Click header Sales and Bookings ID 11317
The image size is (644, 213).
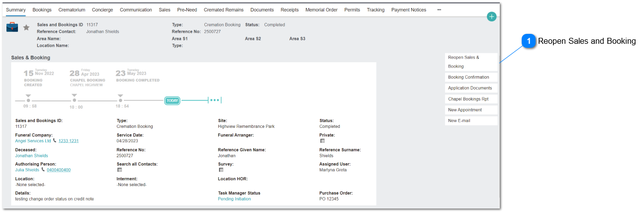[x=92, y=24]
